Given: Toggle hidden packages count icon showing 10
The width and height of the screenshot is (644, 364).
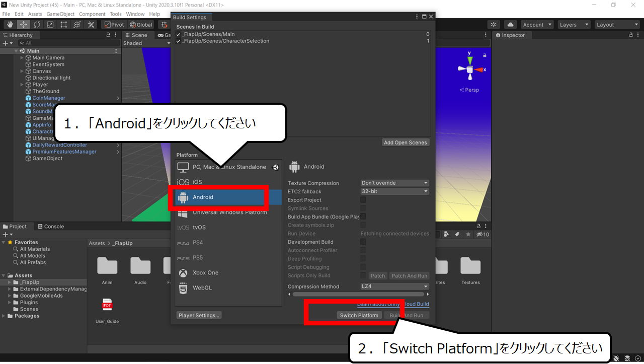Looking at the screenshot, I should [x=483, y=235].
